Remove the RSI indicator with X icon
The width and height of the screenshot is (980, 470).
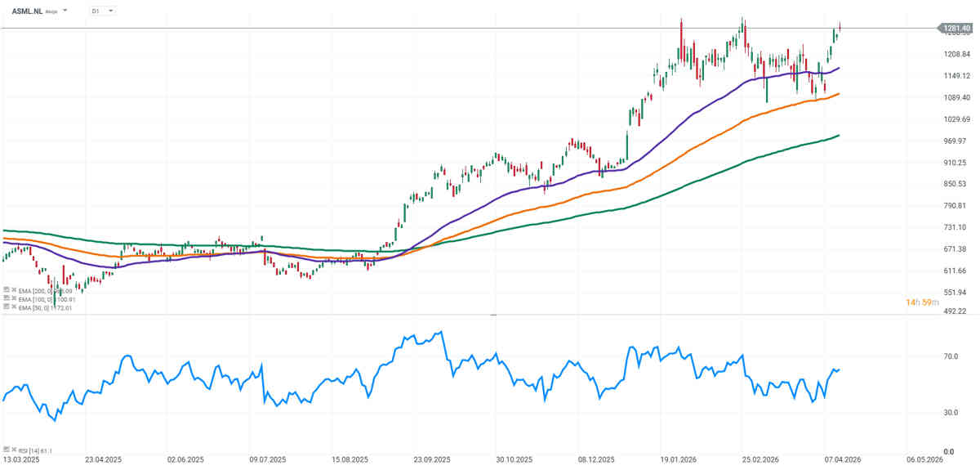coord(14,450)
